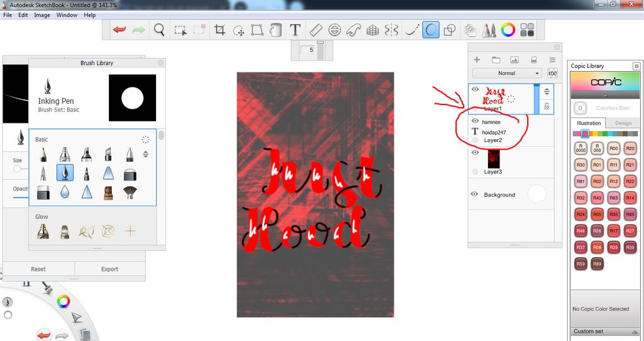Toggle the Layer Editor window icon
The image size is (644, 341).
(470, 30)
